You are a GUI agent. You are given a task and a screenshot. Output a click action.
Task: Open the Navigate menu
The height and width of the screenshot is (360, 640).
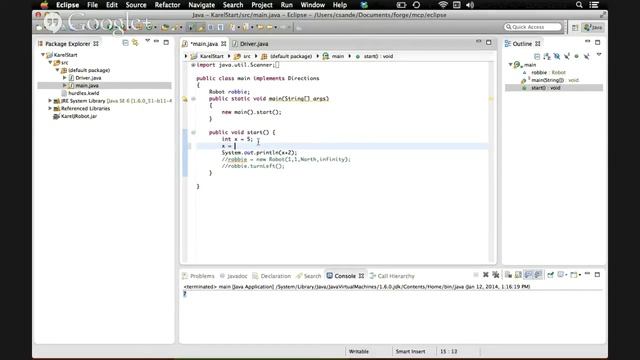pyautogui.click(x=201, y=5)
